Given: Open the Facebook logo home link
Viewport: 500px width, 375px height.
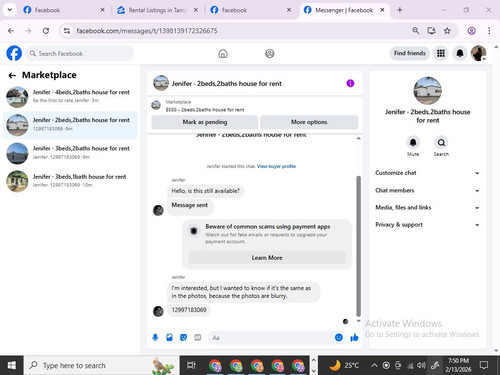Looking at the screenshot, I should [x=14, y=53].
